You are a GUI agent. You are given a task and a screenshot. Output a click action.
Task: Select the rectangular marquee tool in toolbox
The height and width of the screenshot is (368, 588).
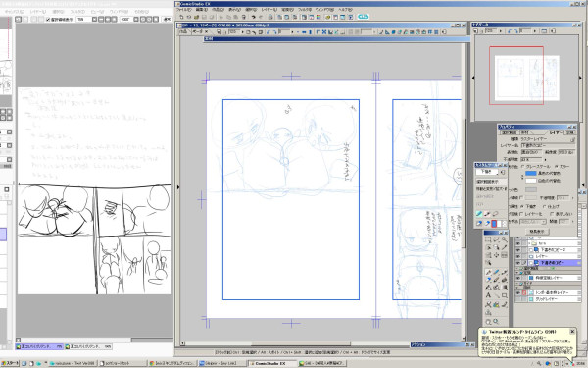click(x=489, y=239)
